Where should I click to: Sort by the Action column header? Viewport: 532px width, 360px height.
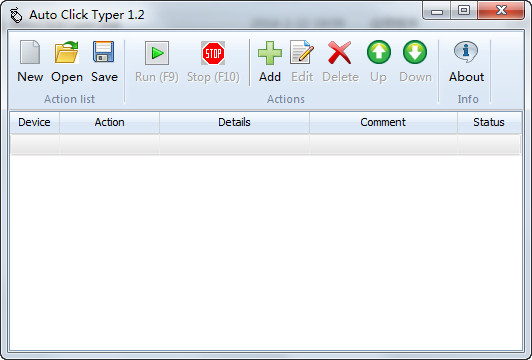pos(109,122)
